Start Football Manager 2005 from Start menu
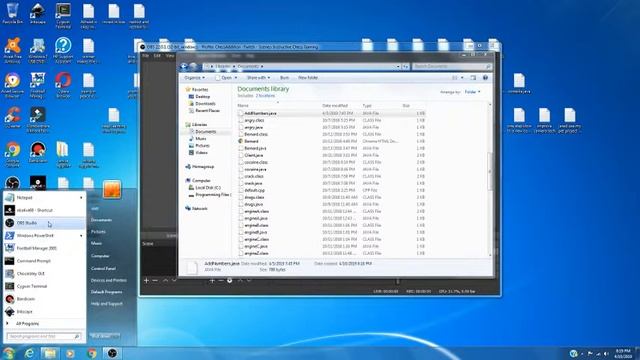640x360 pixels. [x=44, y=248]
